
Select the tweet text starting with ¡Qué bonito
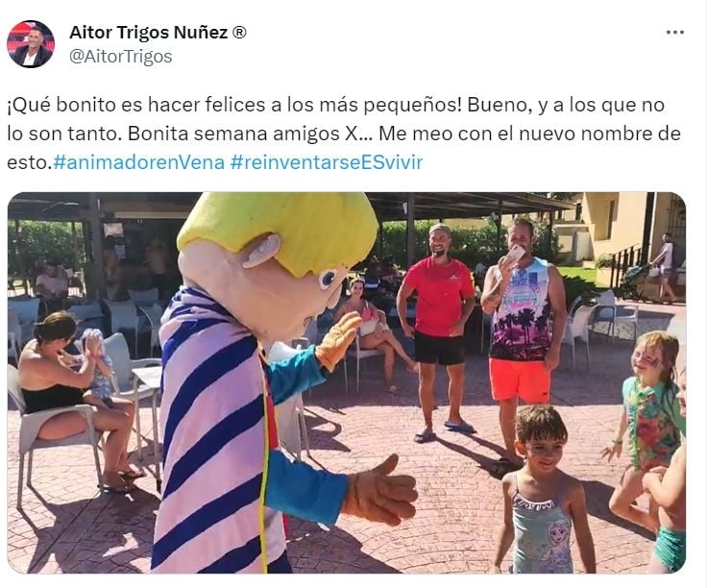coord(344,134)
